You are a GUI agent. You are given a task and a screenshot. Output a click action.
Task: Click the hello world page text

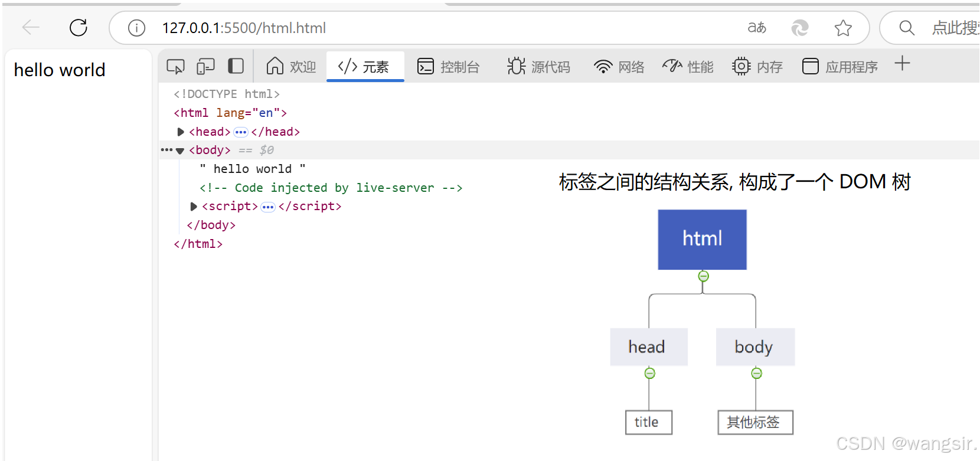(60, 70)
